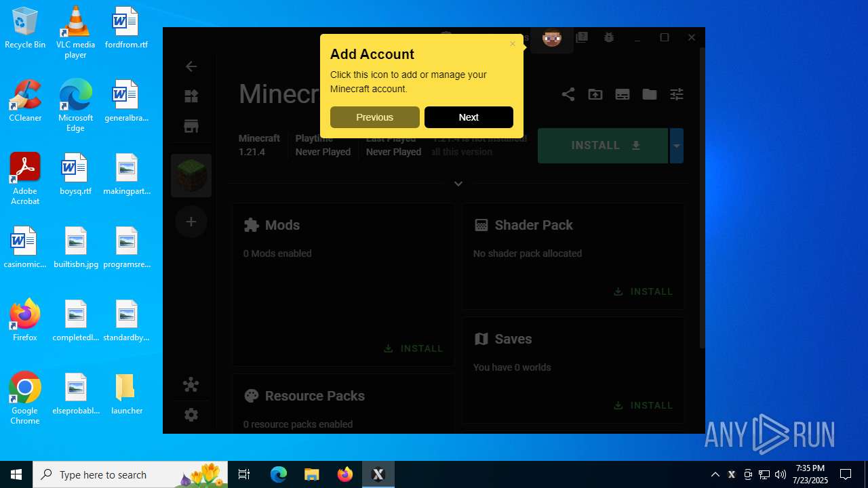Go back using the arrow icon
This screenshot has width=868, height=488.
(x=191, y=66)
